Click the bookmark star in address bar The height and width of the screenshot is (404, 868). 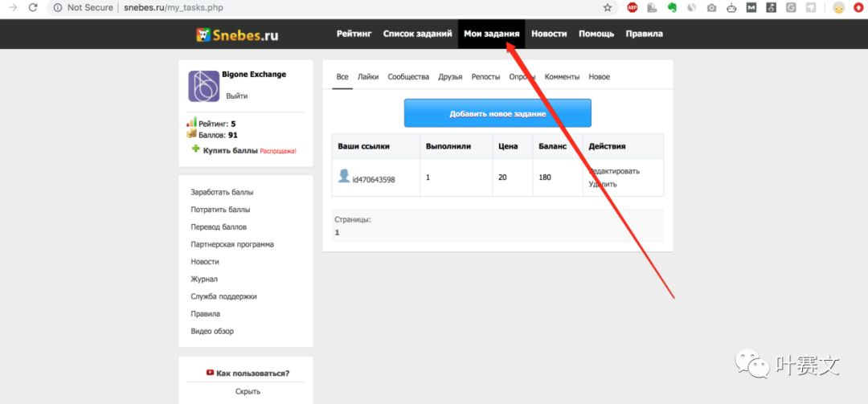[x=608, y=7]
